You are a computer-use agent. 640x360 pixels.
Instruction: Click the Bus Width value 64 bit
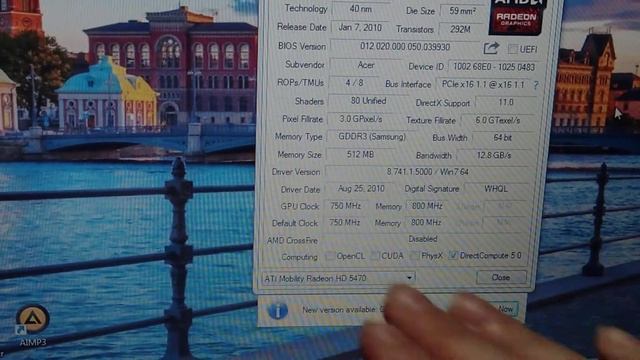point(502,138)
